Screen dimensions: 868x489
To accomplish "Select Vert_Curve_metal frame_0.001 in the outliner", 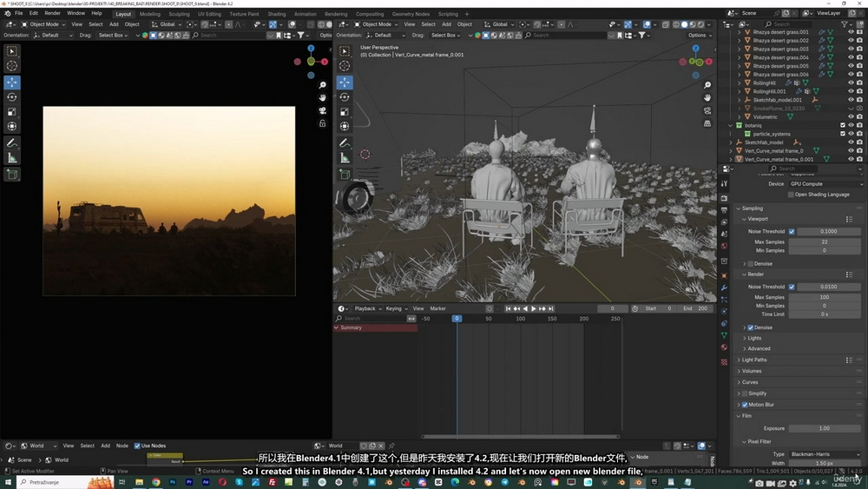I will point(779,160).
